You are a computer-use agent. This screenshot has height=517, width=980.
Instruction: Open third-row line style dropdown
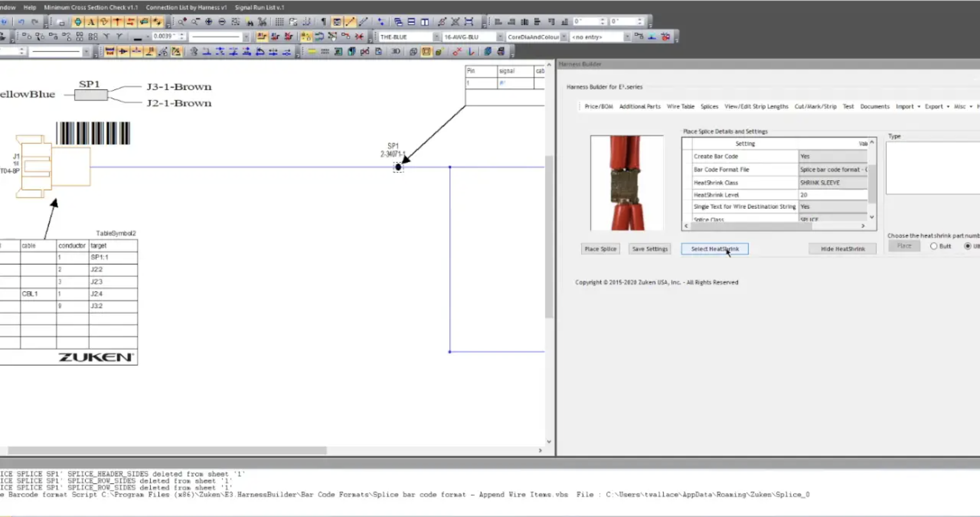(x=86, y=51)
